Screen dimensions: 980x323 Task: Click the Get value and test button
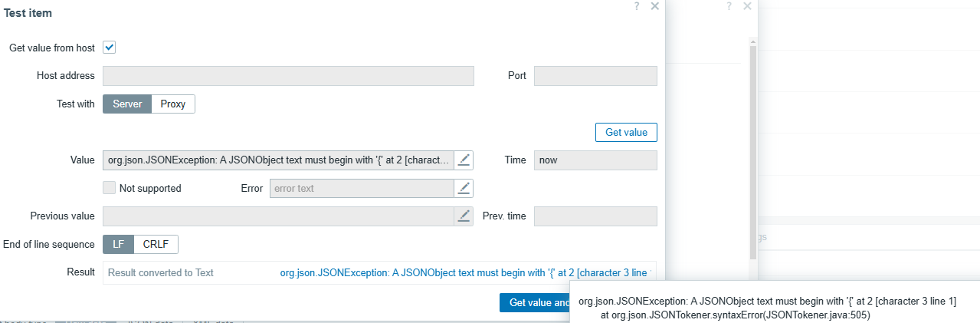(536, 302)
